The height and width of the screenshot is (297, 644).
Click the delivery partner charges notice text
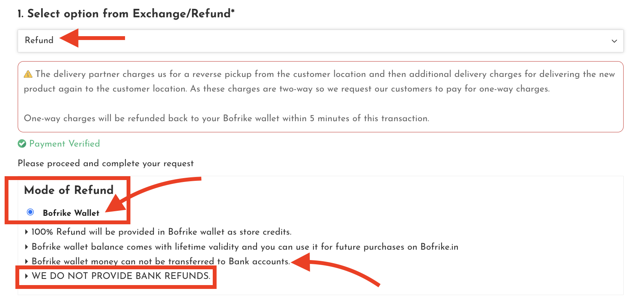[x=320, y=82]
